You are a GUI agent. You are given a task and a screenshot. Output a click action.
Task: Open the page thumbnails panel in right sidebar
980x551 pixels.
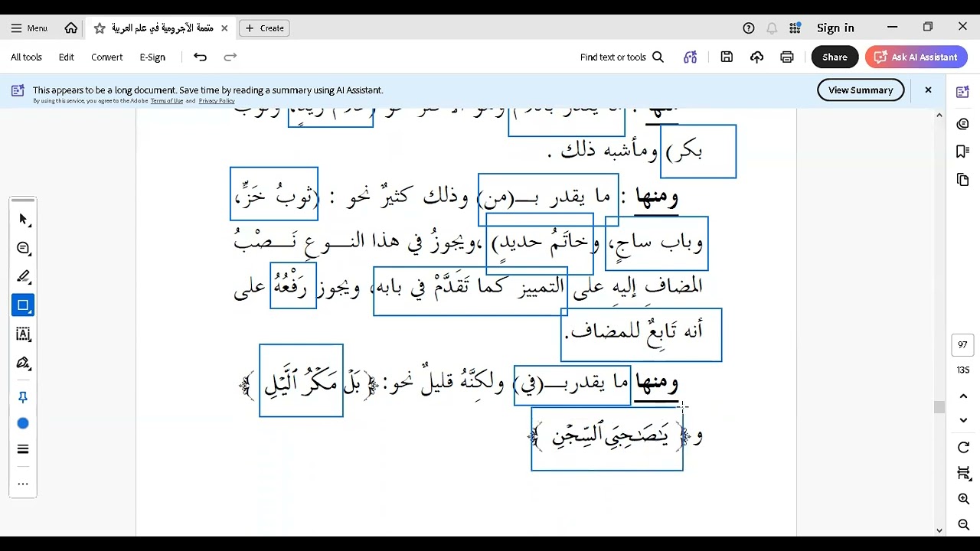(x=963, y=180)
